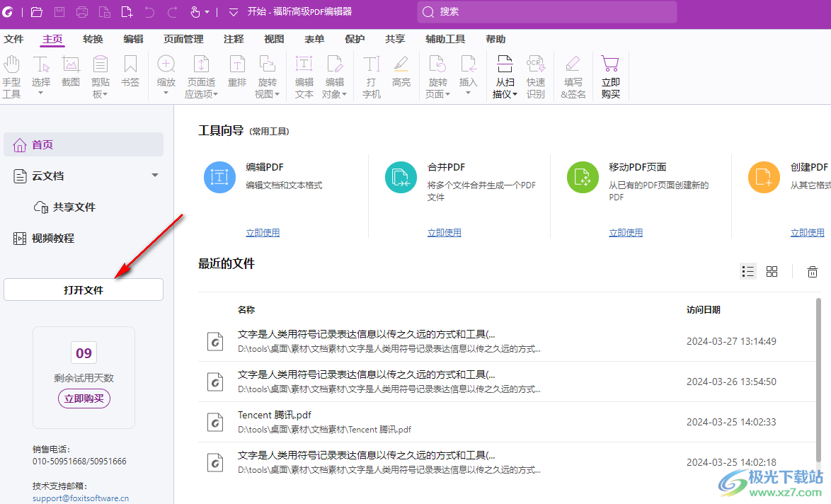Switch to the 转换 ribbon tab
831x504 pixels.
pos(92,39)
